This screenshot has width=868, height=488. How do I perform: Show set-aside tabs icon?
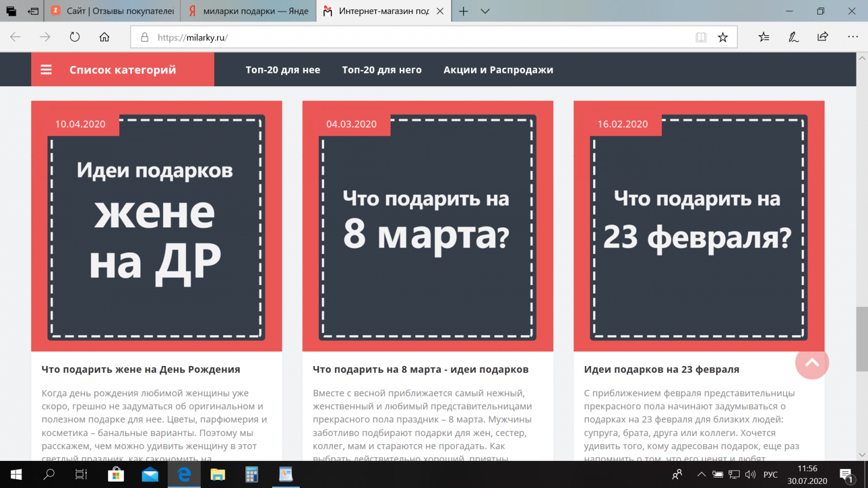coord(11,11)
